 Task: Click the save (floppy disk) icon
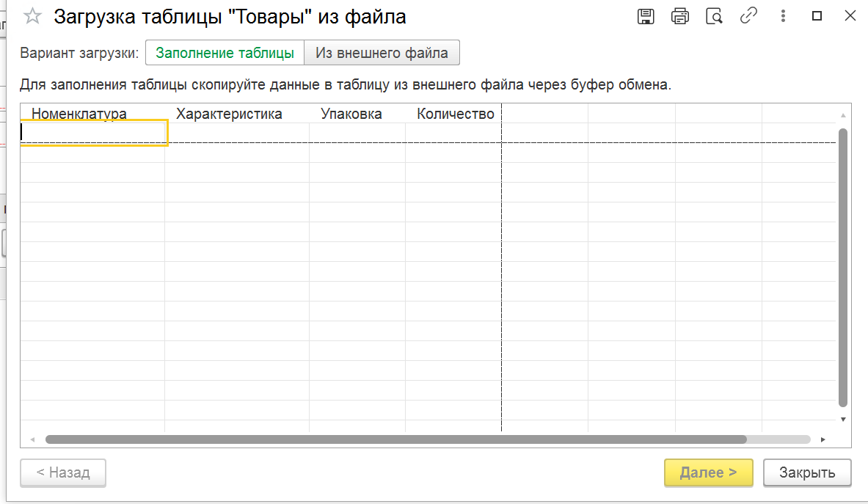click(646, 16)
